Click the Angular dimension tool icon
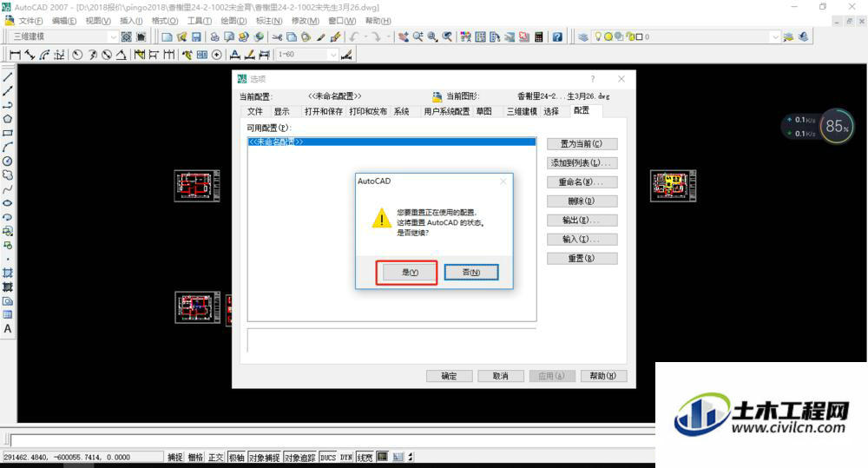868x468 pixels. pyautogui.click(x=121, y=55)
